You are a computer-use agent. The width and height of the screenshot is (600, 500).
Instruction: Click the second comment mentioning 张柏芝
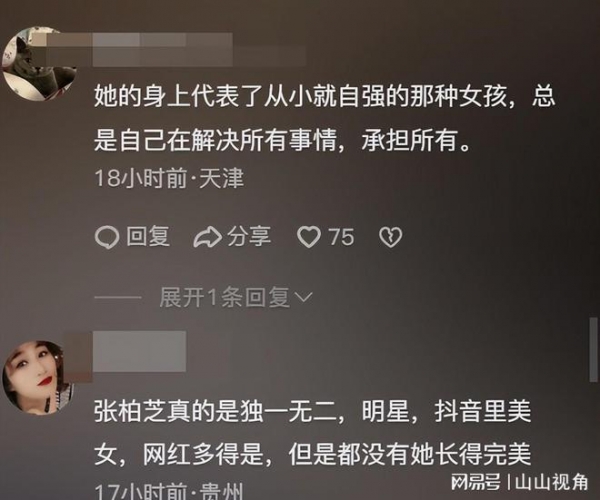click(x=313, y=433)
